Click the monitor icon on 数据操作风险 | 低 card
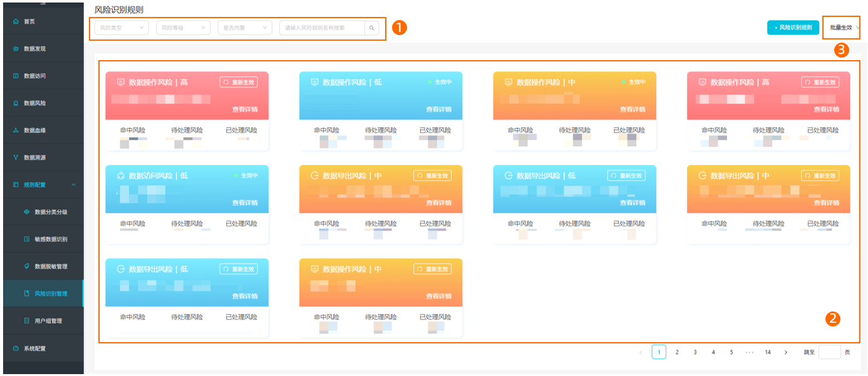Screen dimensions: 868x376 pos(314,82)
